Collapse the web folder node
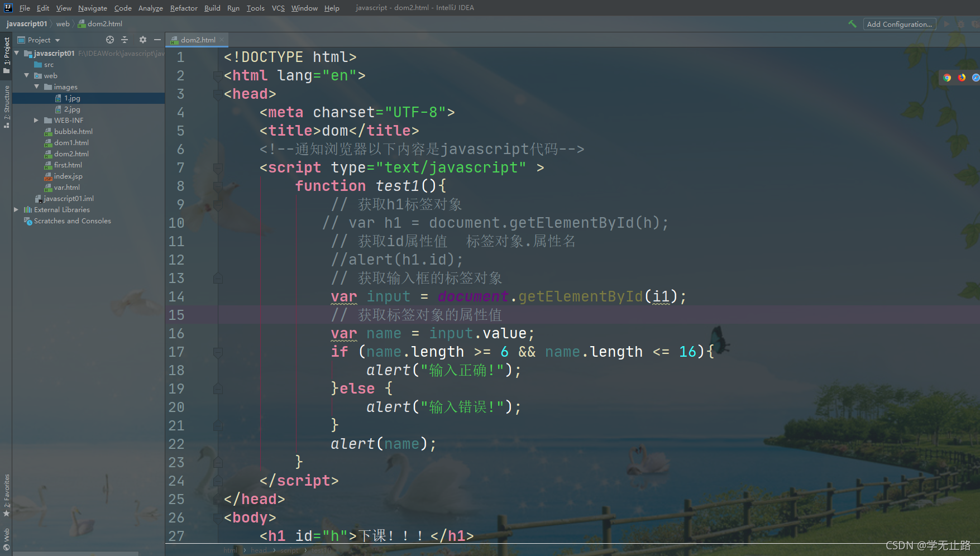 coord(27,75)
